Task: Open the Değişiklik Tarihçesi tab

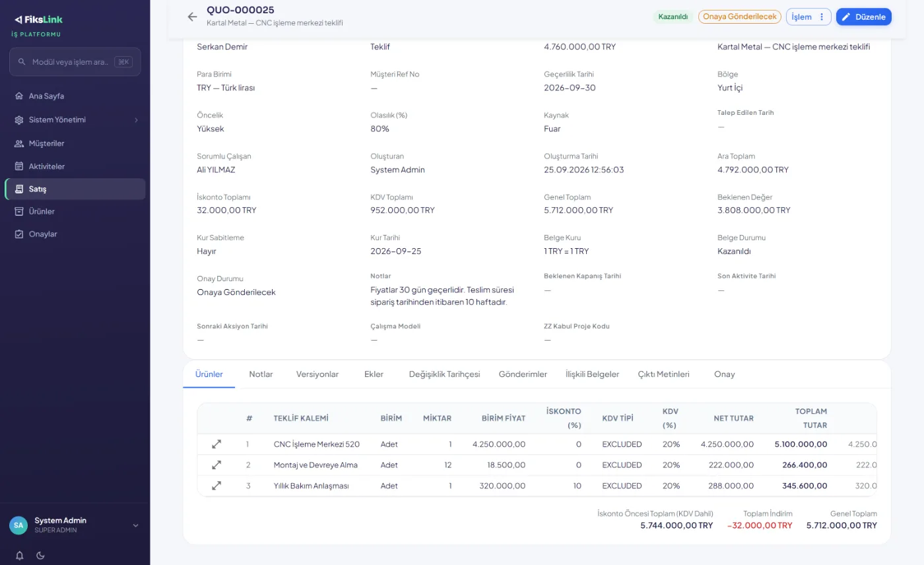Action: [445, 374]
